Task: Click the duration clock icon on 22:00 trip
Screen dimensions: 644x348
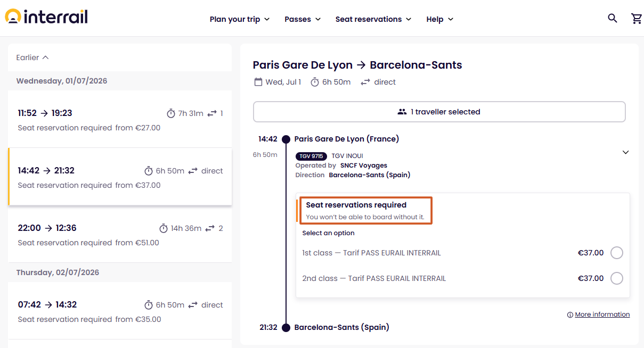Action: coord(164,228)
